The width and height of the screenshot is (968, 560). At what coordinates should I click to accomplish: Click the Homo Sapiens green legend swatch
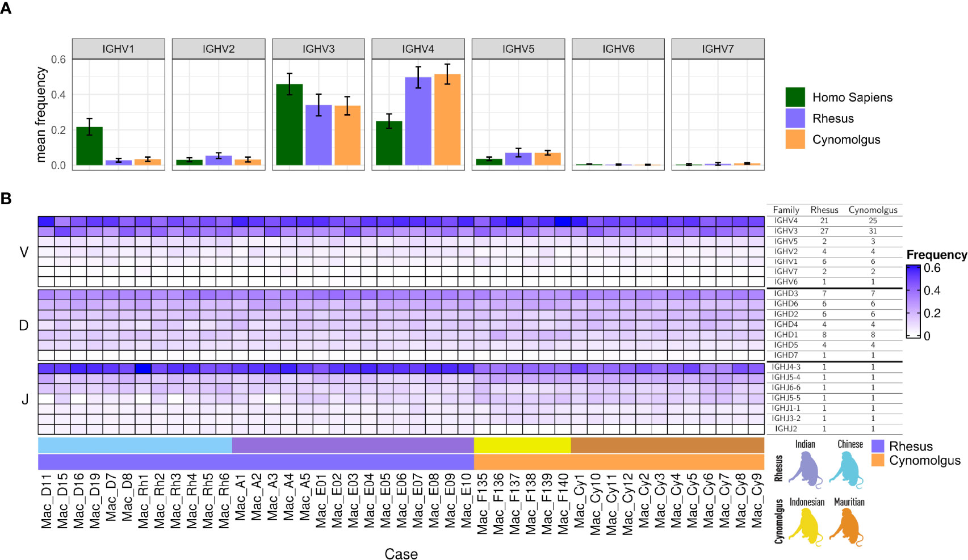795,97
